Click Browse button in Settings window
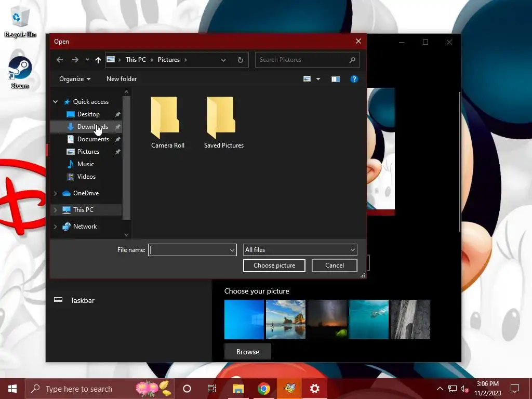This screenshot has width=532, height=399. (x=248, y=352)
